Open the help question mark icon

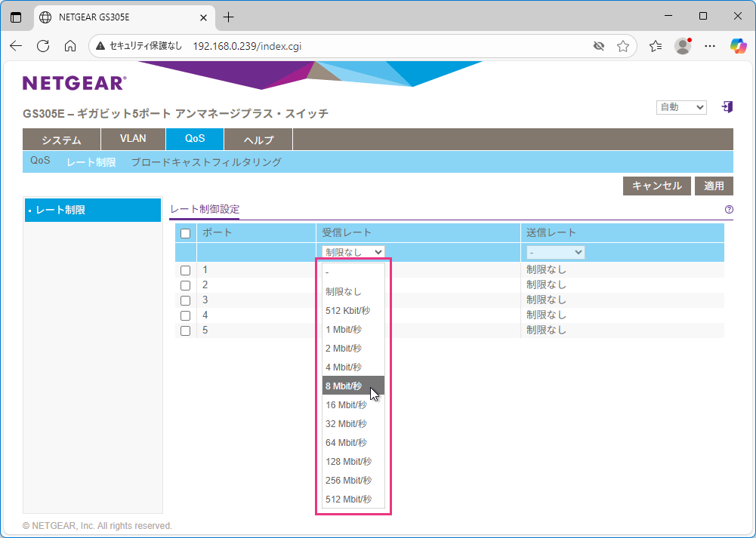pos(729,210)
